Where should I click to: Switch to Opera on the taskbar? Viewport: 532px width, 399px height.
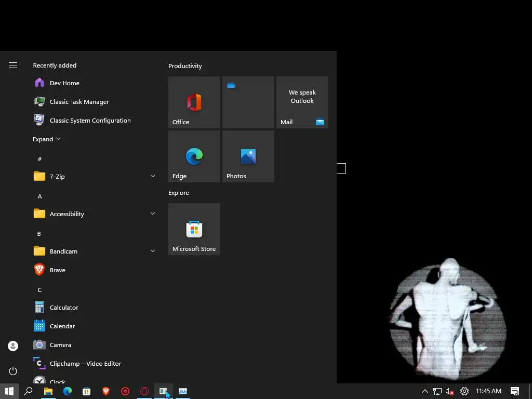144,391
